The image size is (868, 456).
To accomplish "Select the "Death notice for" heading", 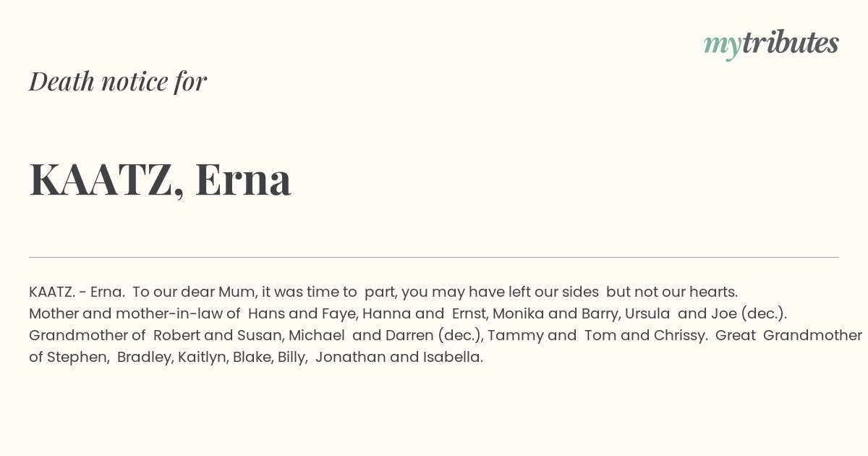I will tap(118, 81).
